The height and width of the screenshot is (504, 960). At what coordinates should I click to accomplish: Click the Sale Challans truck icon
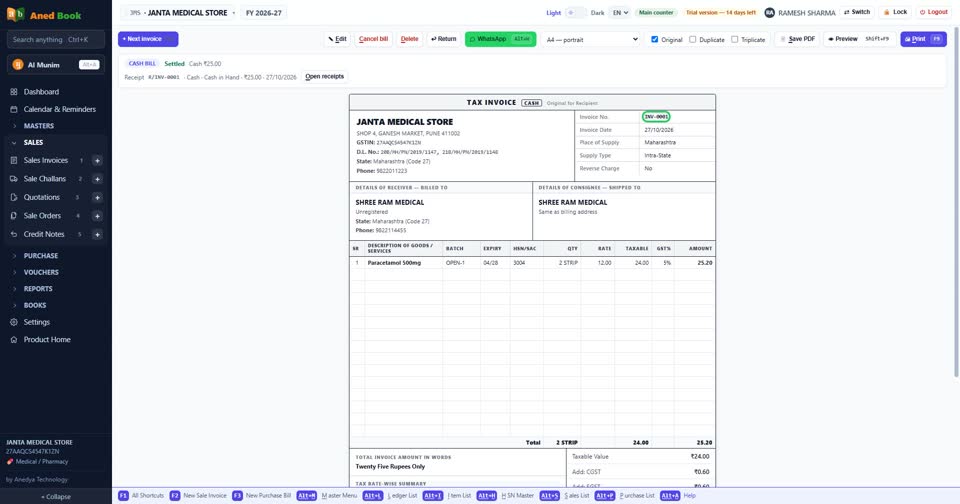tap(13, 179)
